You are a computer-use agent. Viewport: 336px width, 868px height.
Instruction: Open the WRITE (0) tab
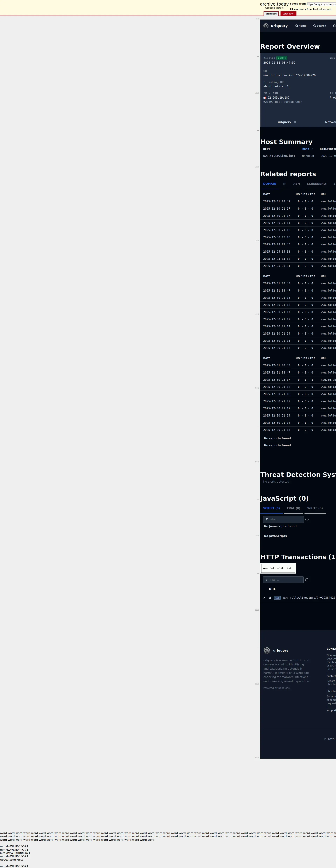(315, 508)
